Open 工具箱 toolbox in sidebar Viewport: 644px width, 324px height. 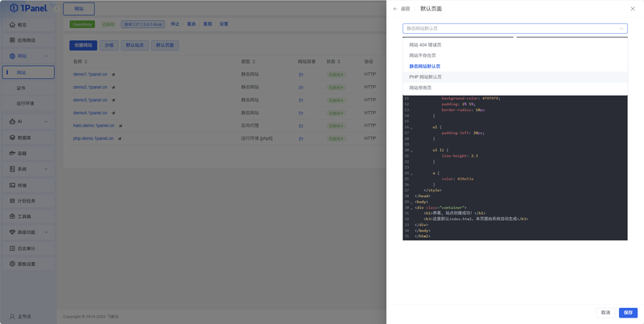[28, 216]
